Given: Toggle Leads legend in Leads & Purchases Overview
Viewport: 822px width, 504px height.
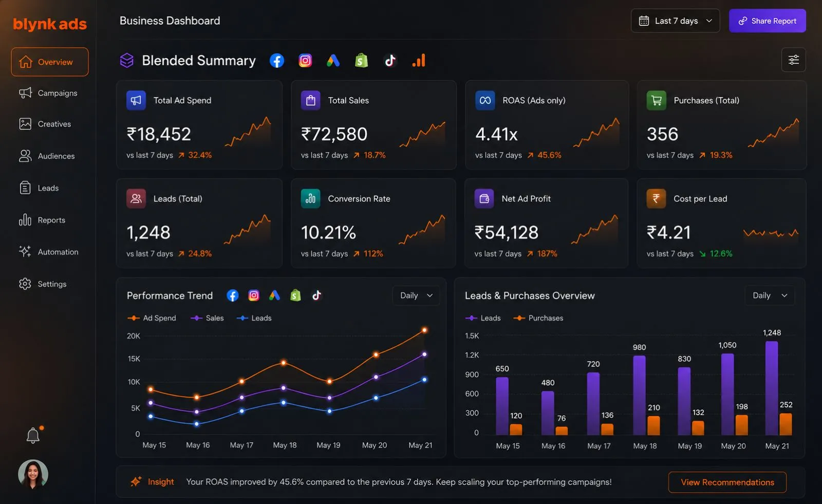Looking at the screenshot, I should 483,318.
